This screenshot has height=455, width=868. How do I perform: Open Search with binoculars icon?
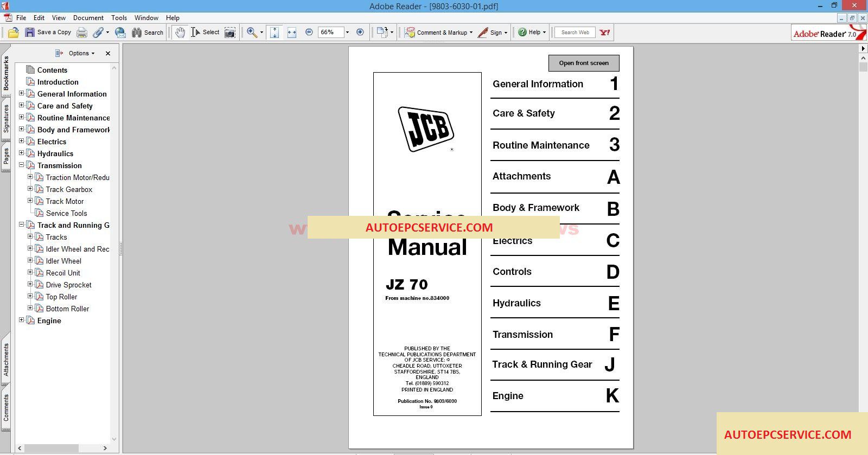pyautogui.click(x=148, y=33)
